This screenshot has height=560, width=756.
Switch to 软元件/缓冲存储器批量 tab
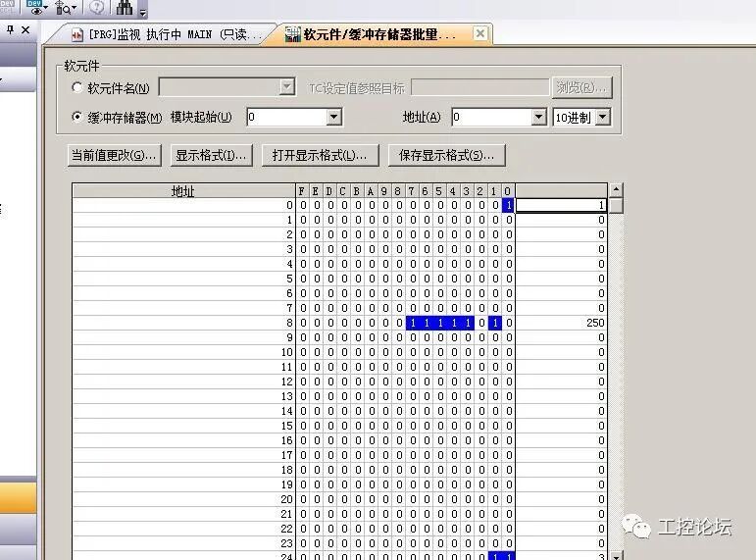[371, 34]
